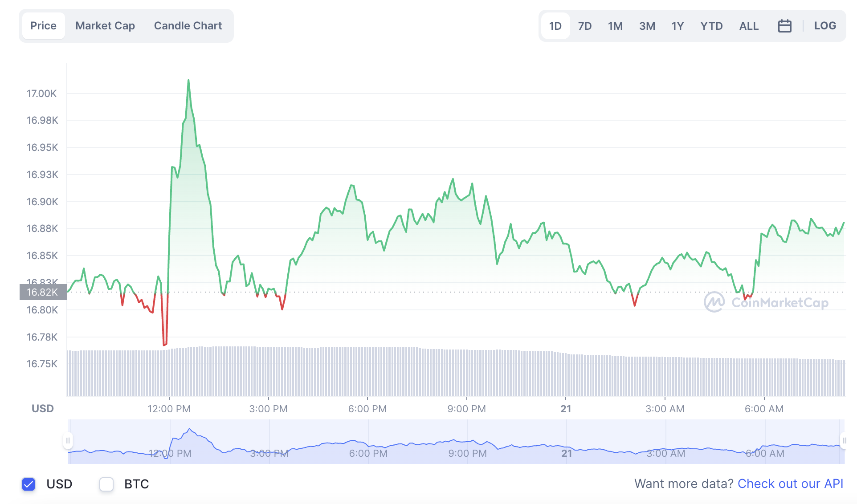Open the calendar date range picker
This screenshot has width=857, height=504.
click(784, 26)
